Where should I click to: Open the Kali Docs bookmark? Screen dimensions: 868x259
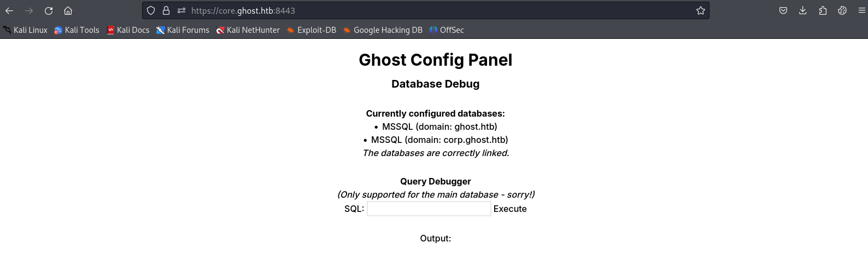pyautogui.click(x=128, y=30)
